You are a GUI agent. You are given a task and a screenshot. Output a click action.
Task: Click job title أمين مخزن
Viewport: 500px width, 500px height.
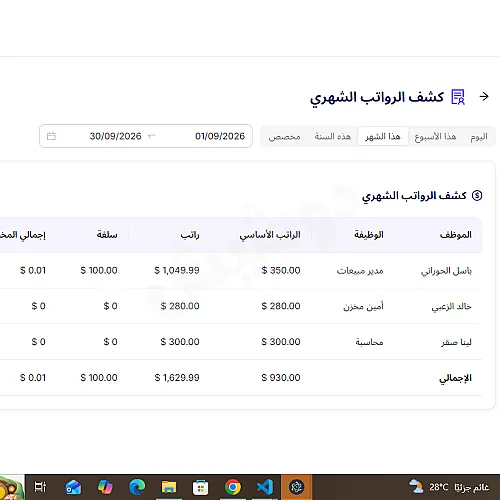363,306
